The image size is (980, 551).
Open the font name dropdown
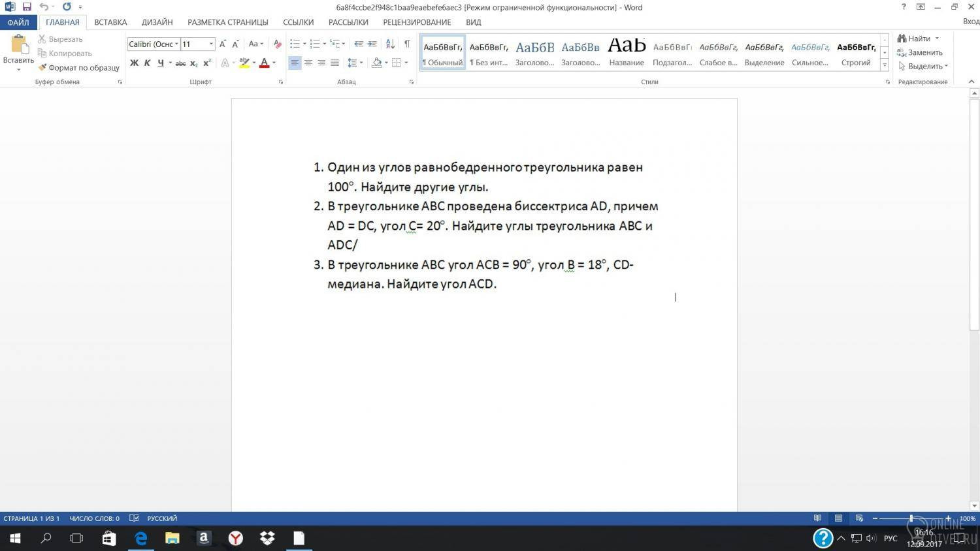coord(176,44)
